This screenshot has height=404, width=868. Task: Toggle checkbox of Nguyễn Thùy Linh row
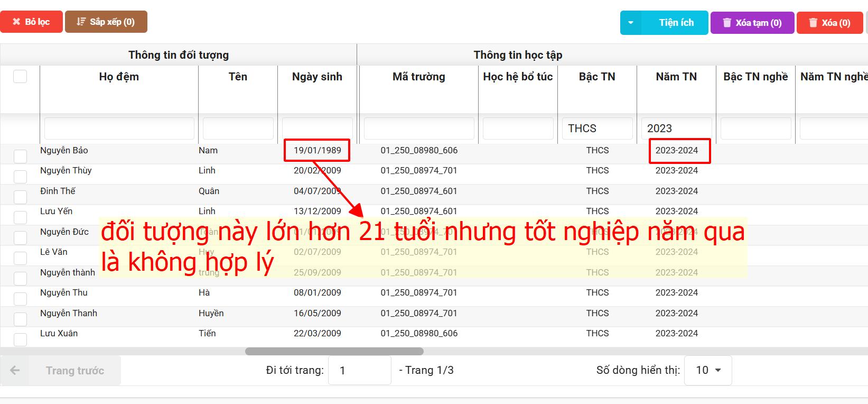(20, 177)
